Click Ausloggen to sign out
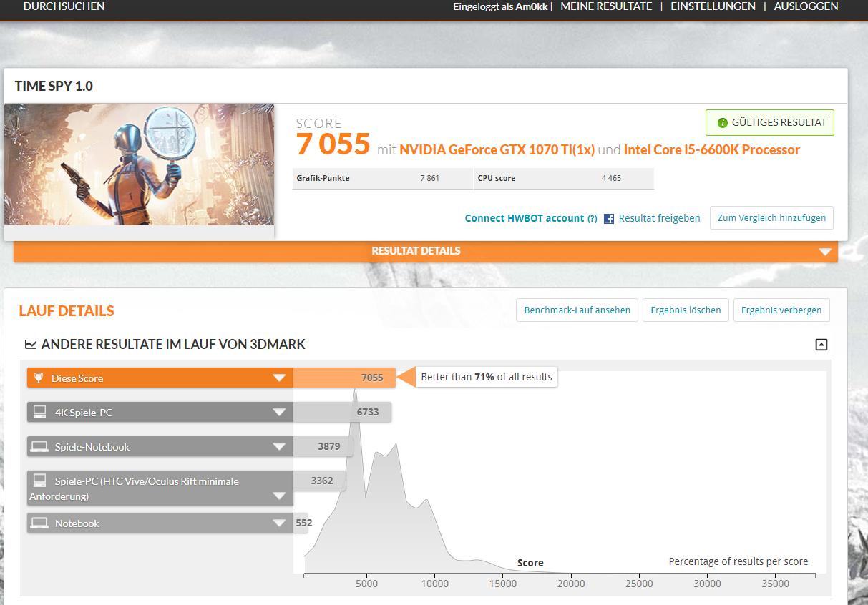The image size is (868, 605). click(806, 6)
